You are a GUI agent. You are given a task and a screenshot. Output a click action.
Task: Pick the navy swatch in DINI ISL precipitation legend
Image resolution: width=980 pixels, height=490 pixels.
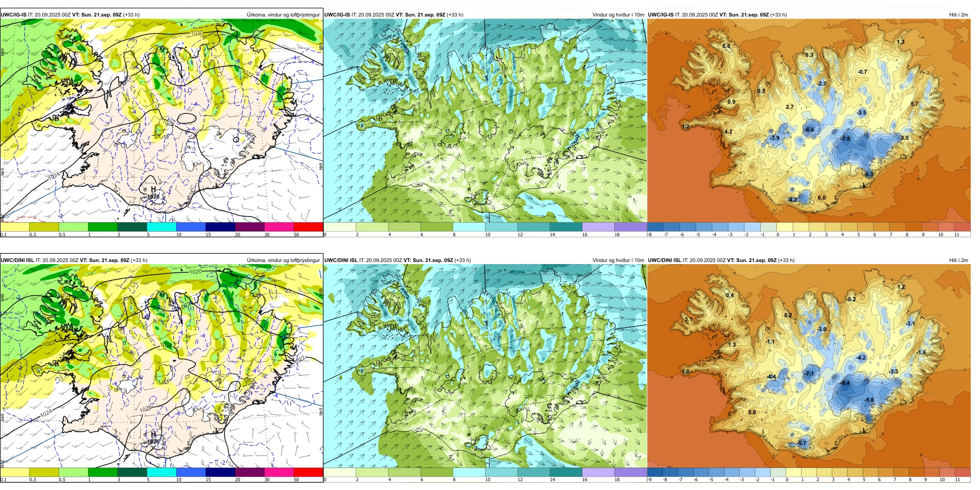tap(220, 472)
